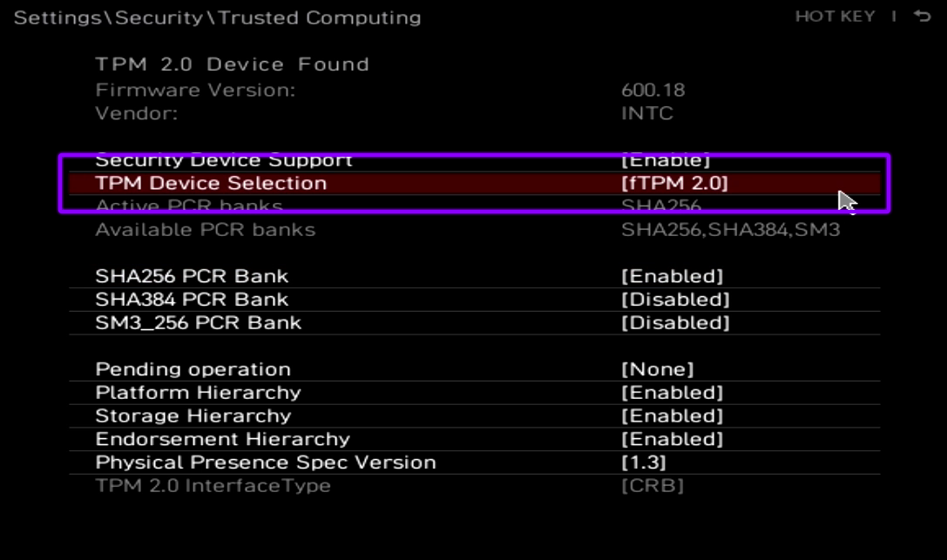Toggle SHA256 PCR Bank Enabled value
Viewport: 947px width, 560px height.
pyautogui.click(x=672, y=276)
